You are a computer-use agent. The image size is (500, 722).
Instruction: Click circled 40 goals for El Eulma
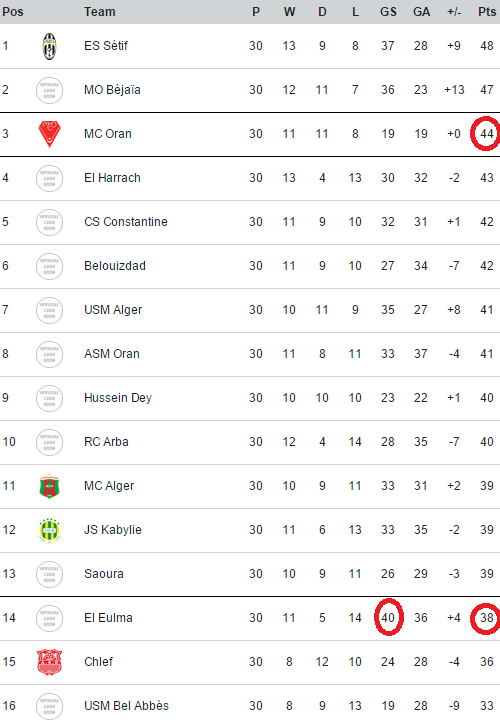pyautogui.click(x=388, y=617)
